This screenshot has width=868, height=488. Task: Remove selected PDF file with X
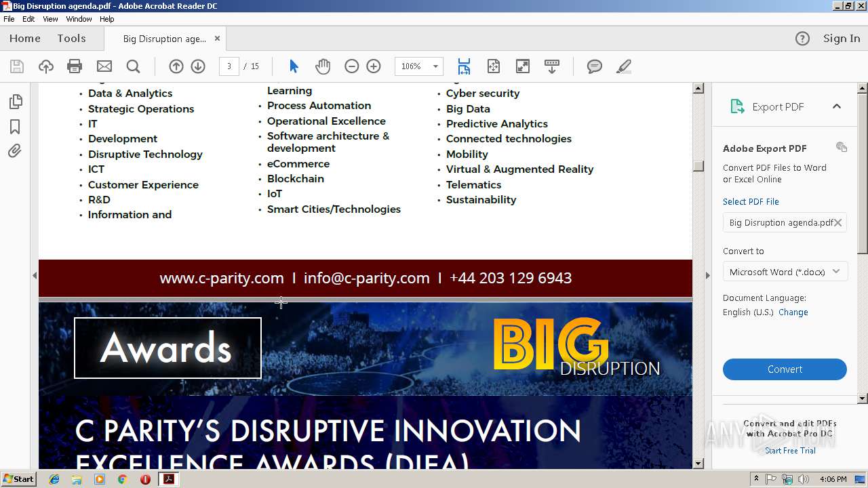pos(838,222)
